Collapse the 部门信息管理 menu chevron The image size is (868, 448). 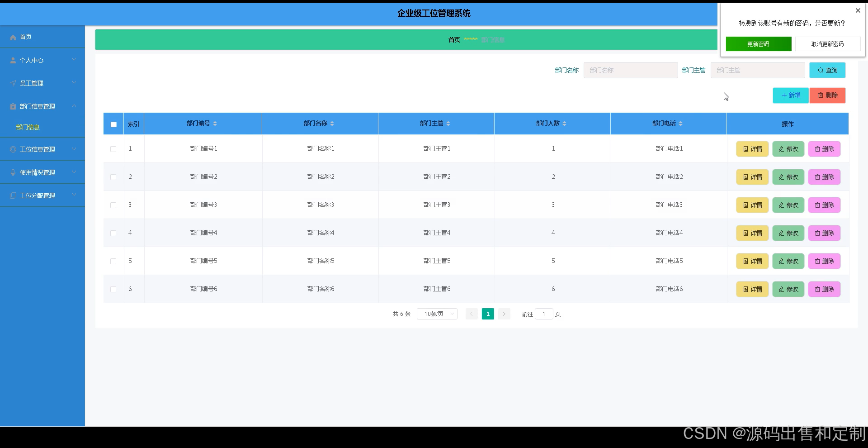[x=74, y=106]
